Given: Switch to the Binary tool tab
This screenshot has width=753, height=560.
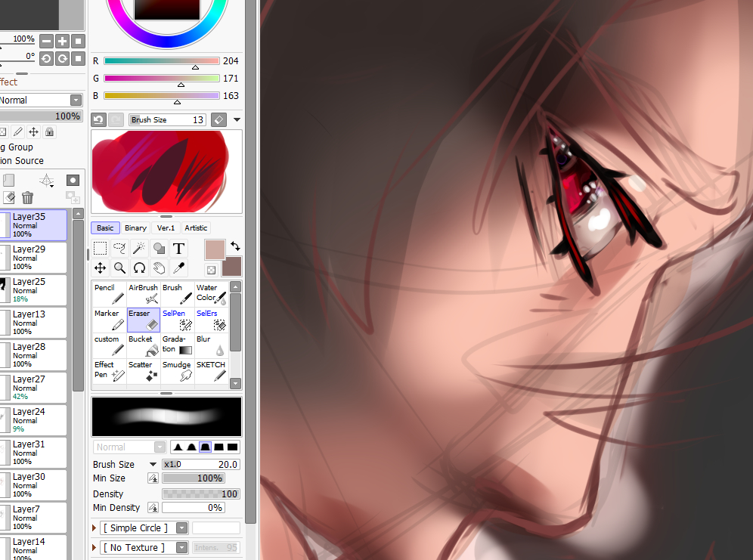Looking at the screenshot, I should 135,227.
